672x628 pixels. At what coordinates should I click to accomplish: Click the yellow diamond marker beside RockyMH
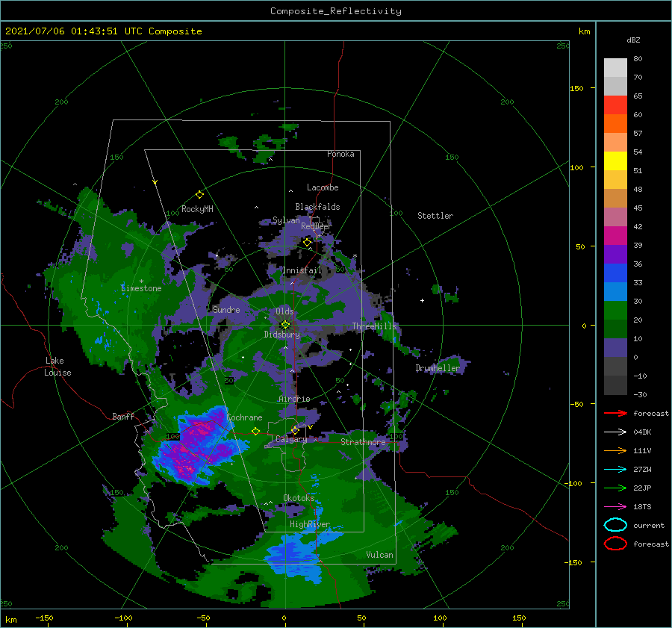coord(199,195)
